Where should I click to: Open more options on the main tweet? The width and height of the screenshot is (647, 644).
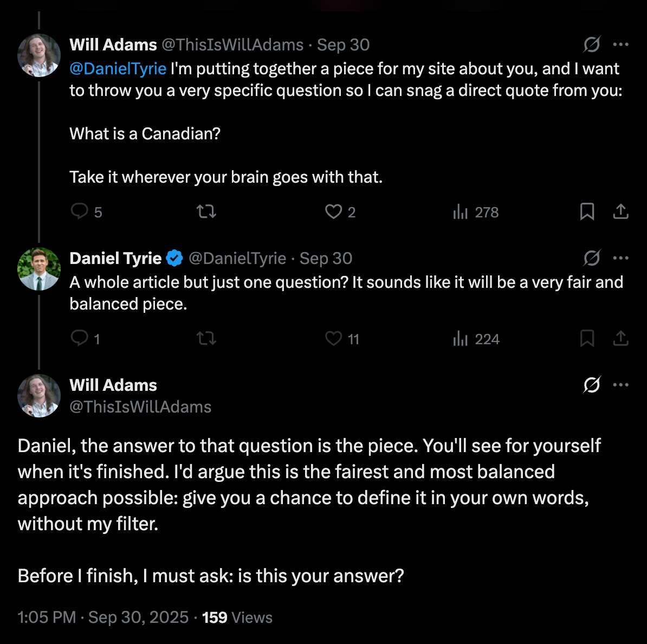coord(620,385)
